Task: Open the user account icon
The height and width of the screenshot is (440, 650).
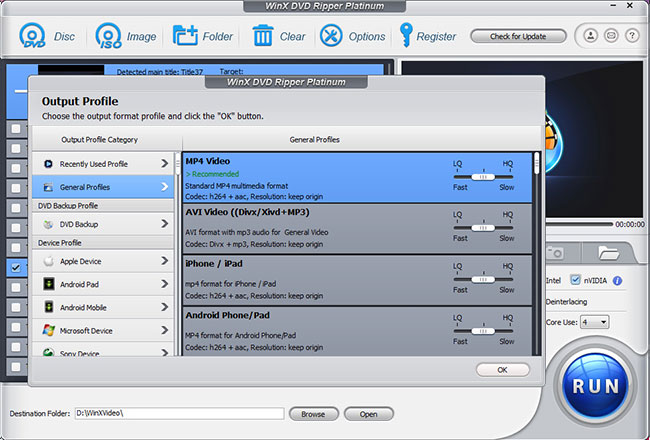Action: [591, 36]
